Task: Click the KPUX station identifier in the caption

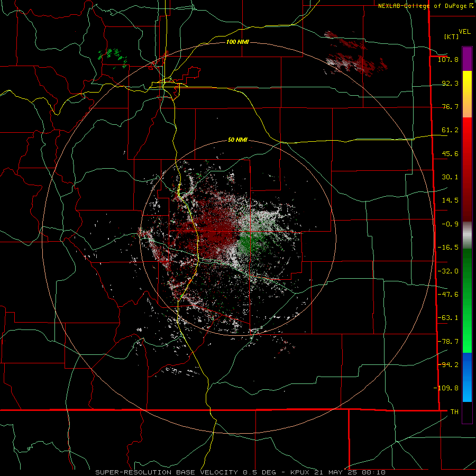Action: (301, 472)
